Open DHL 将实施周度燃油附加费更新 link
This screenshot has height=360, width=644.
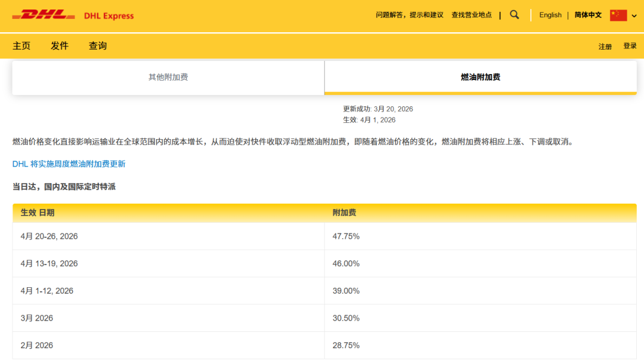tap(69, 164)
